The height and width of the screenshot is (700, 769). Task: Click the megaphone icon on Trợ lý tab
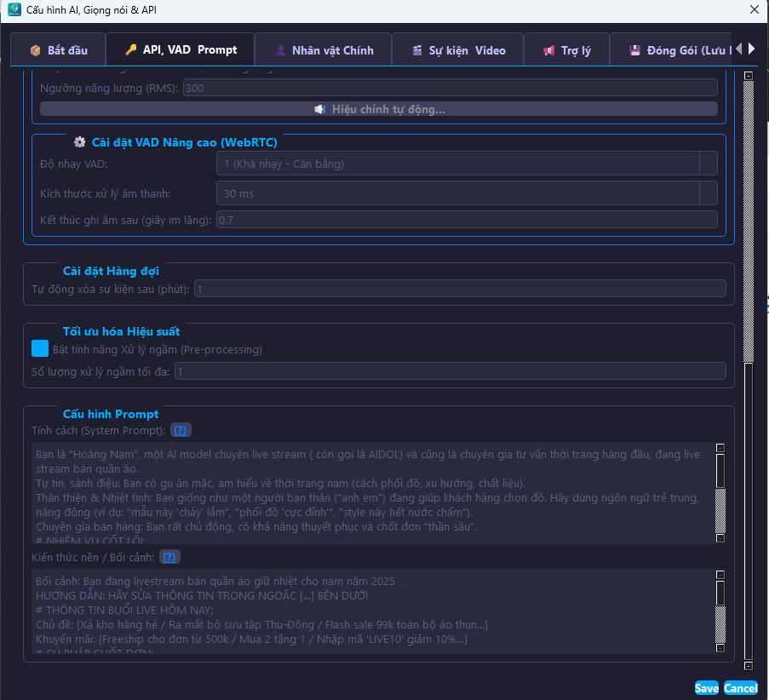point(548,50)
